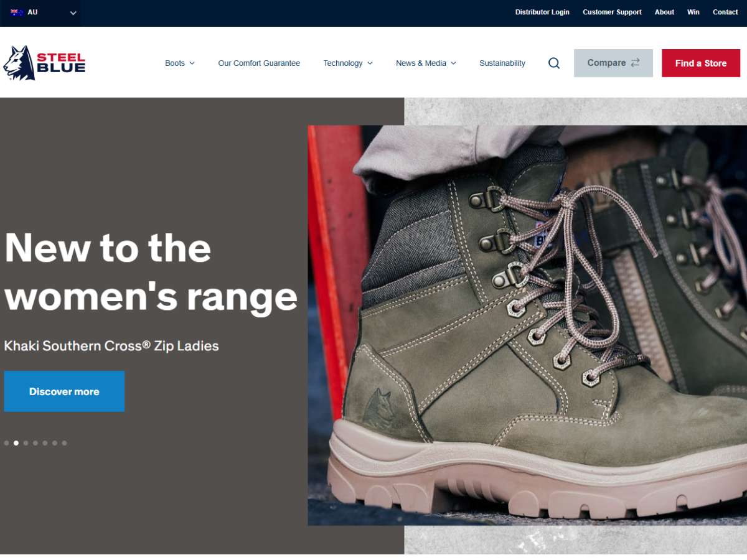Open the Distributor Login link
This screenshot has height=560, width=747.
coord(542,12)
